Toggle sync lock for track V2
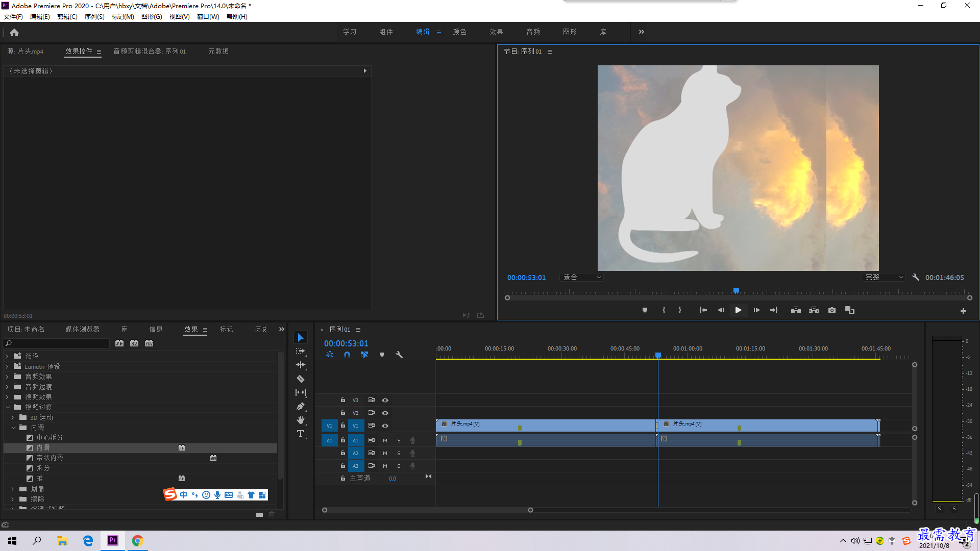The width and height of the screenshot is (980, 551). 372,413
